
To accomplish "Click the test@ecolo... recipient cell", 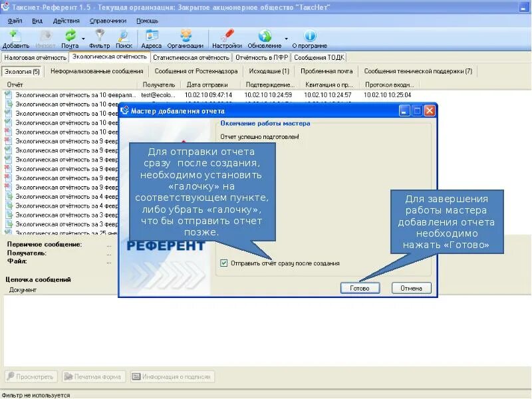I will point(158,95).
